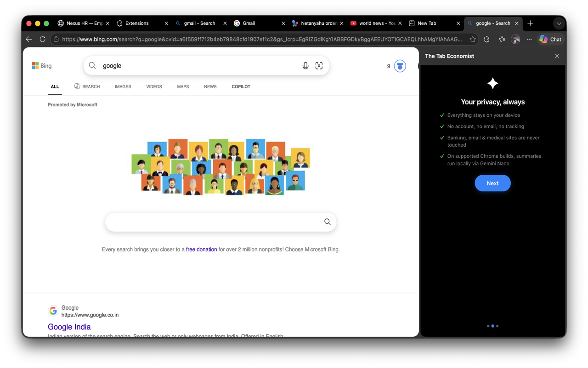Open the Extensions puzzle icon in toolbar
The height and width of the screenshot is (368, 588).
point(486,40)
